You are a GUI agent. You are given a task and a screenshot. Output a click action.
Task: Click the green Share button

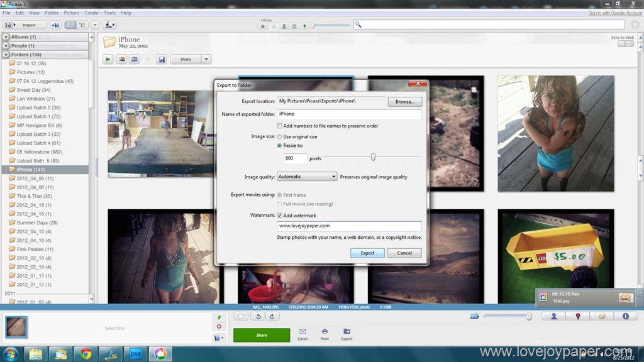pos(262,335)
